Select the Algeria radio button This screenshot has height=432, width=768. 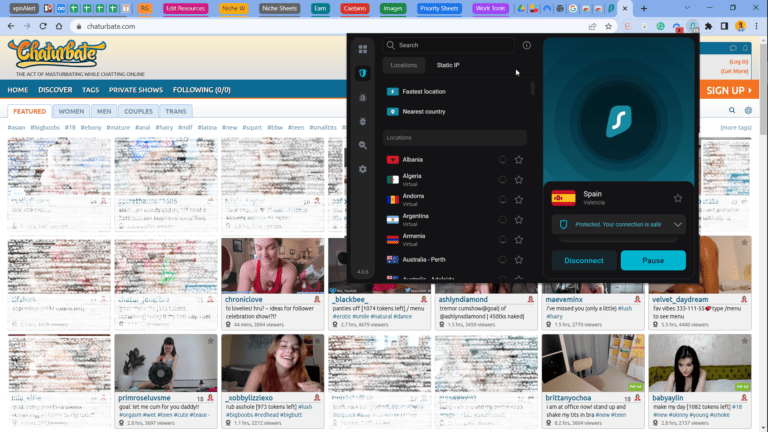(503, 180)
